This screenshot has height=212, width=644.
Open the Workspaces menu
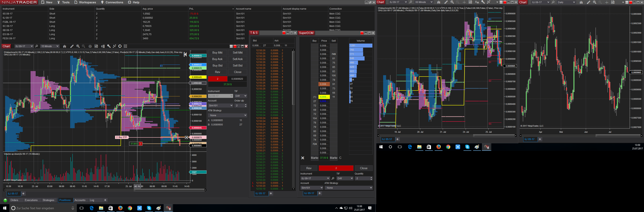click(85, 2)
